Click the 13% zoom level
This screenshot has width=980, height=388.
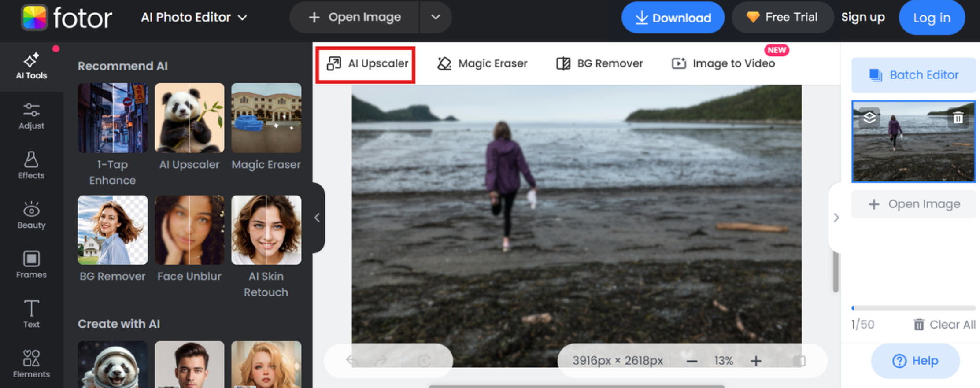[x=724, y=361]
